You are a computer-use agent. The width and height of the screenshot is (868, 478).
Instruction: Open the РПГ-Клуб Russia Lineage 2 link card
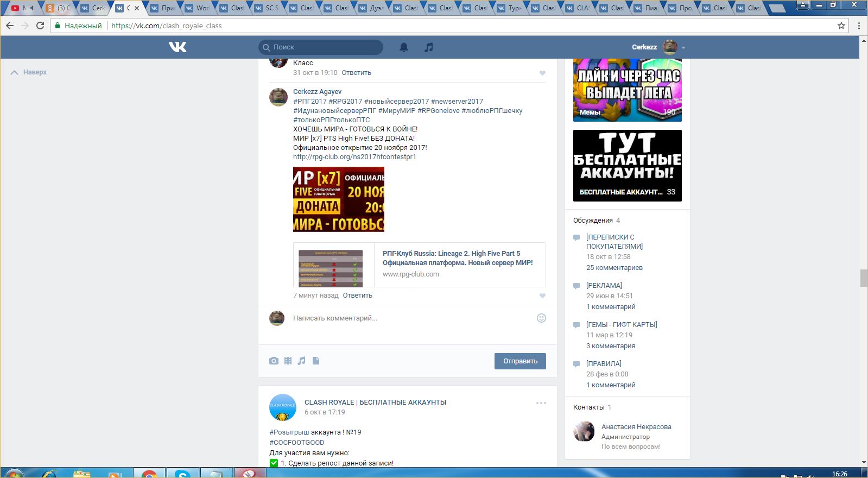[x=420, y=265]
